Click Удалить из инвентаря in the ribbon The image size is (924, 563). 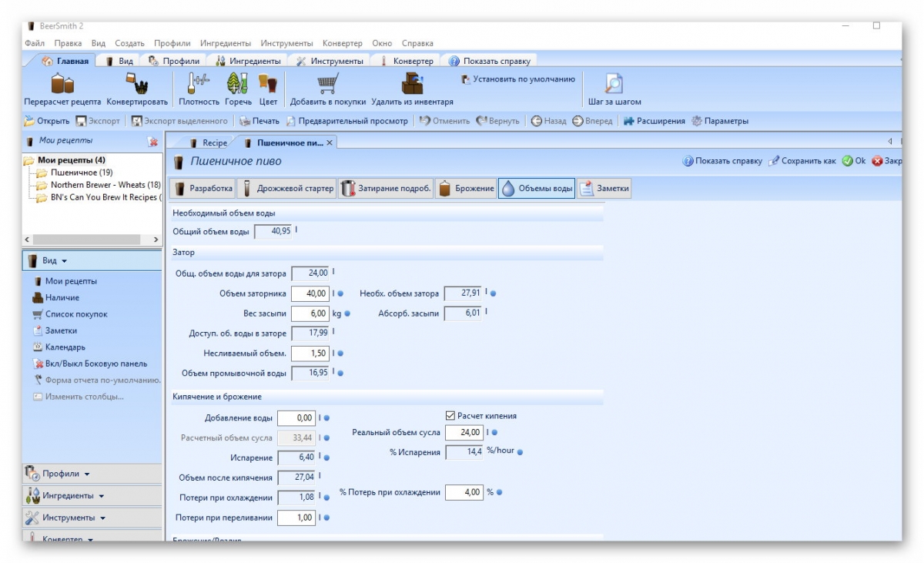pyautogui.click(x=412, y=89)
